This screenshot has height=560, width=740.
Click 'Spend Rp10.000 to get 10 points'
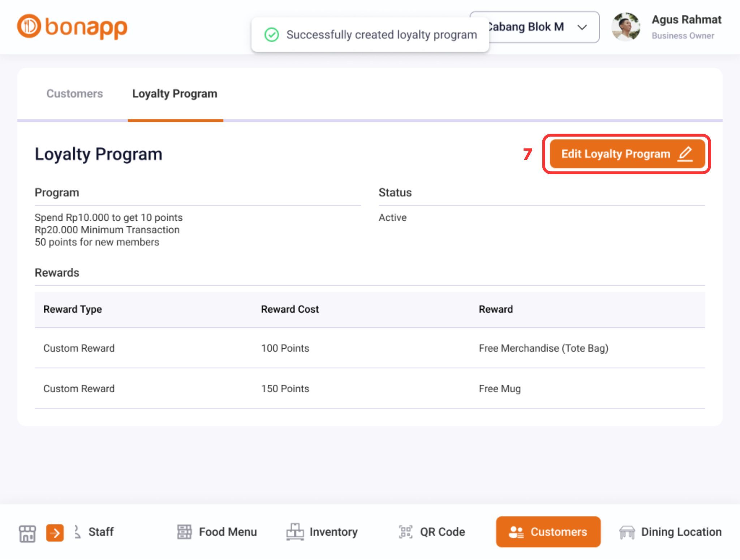[108, 217]
